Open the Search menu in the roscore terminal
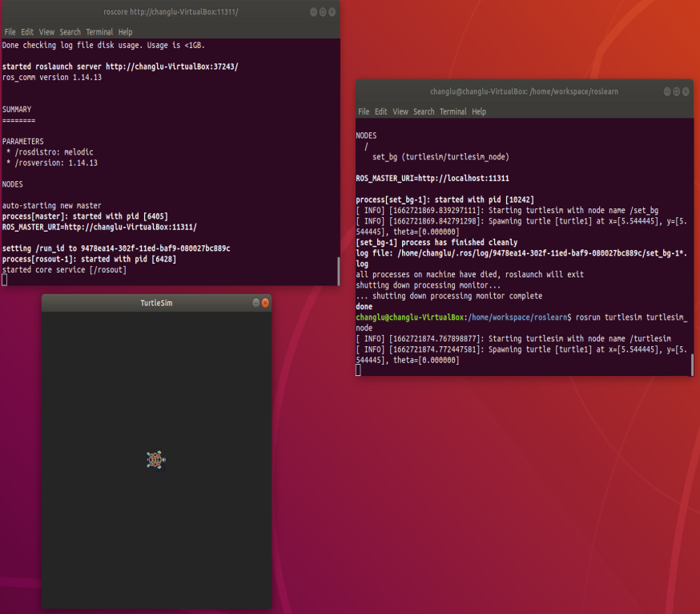The image size is (700, 614). (x=70, y=32)
